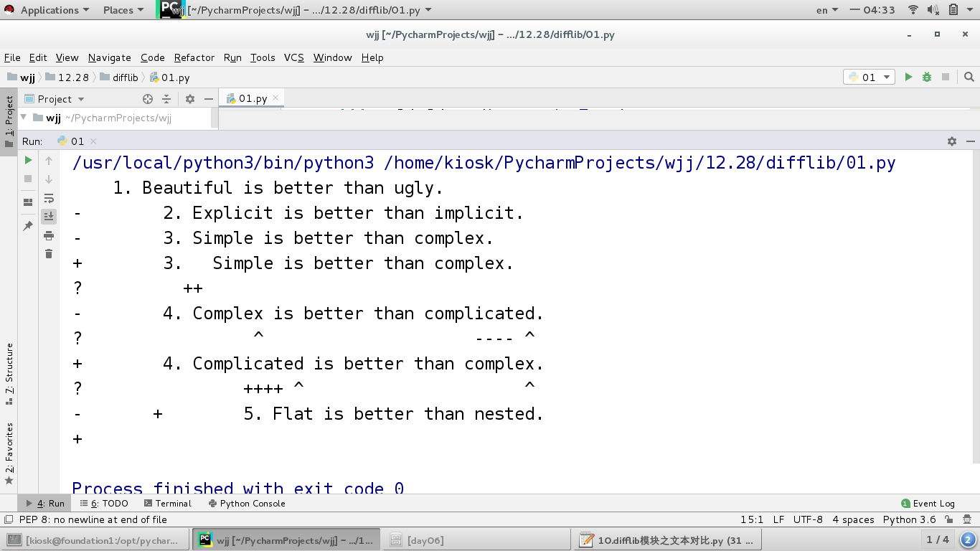
Task: Open Project panel settings gear
Action: (x=190, y=99)
